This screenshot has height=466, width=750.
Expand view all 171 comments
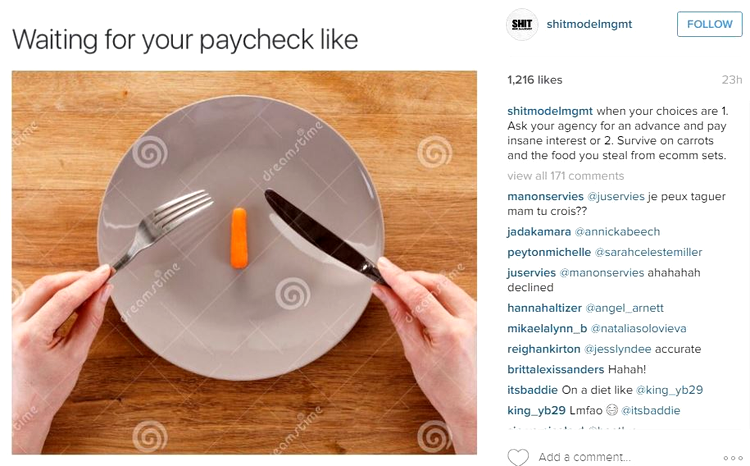pos(565,176)
